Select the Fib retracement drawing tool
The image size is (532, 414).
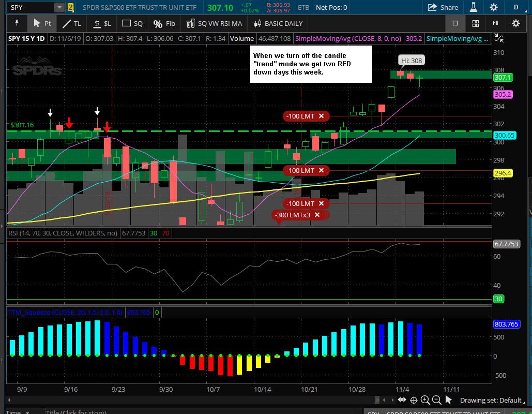[164, 23]
